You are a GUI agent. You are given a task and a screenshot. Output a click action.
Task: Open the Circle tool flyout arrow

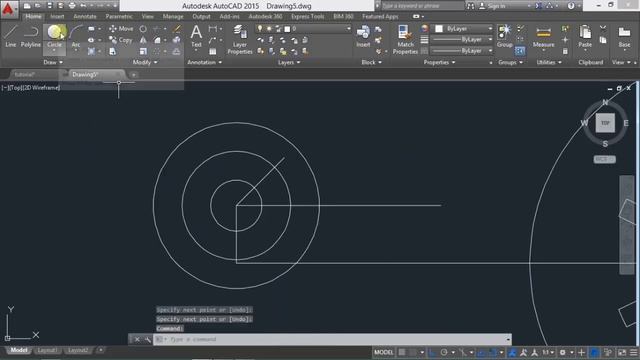tap(54, 51)
